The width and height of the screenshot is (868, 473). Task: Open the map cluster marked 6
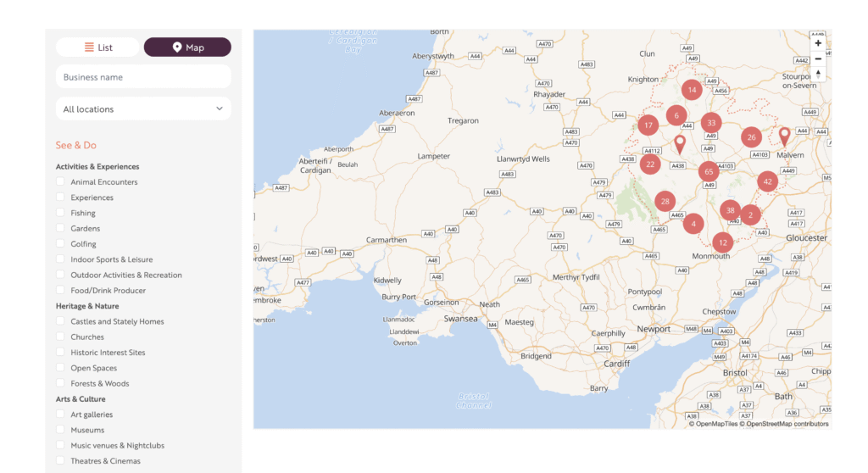(676, 116)
